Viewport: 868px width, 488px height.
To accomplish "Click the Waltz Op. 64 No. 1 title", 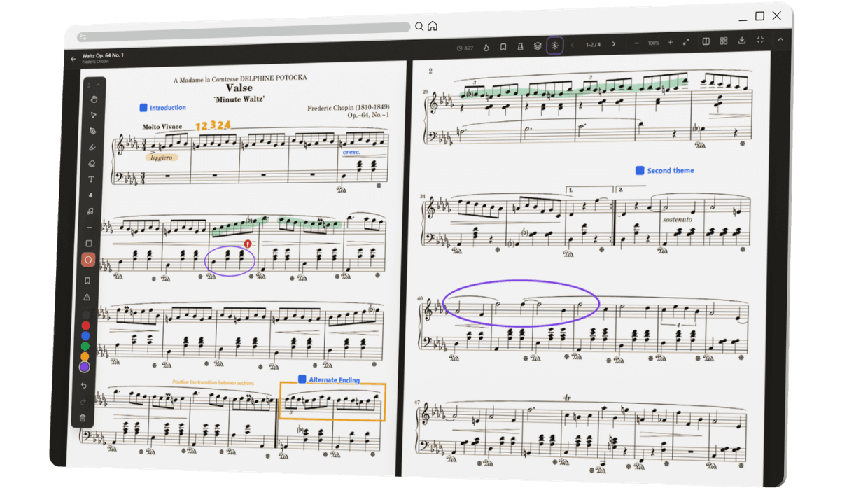I will pos(103,55).
